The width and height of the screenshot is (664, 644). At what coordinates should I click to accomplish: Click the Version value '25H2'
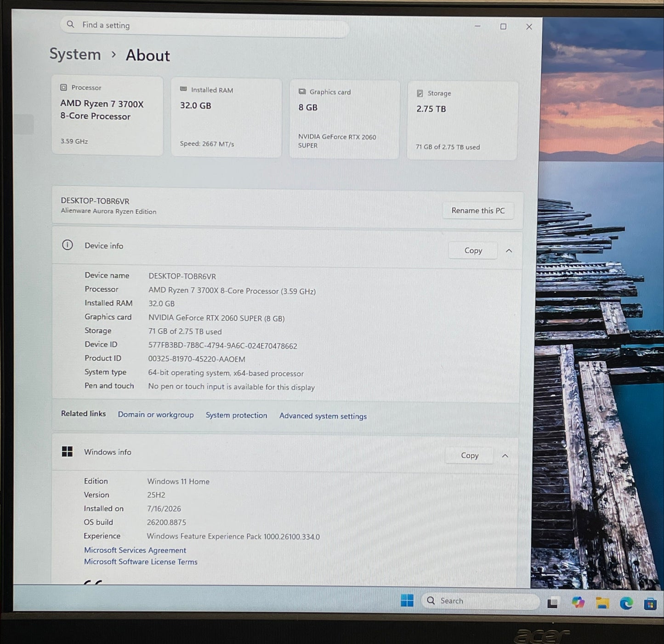[x=156, y=495]
